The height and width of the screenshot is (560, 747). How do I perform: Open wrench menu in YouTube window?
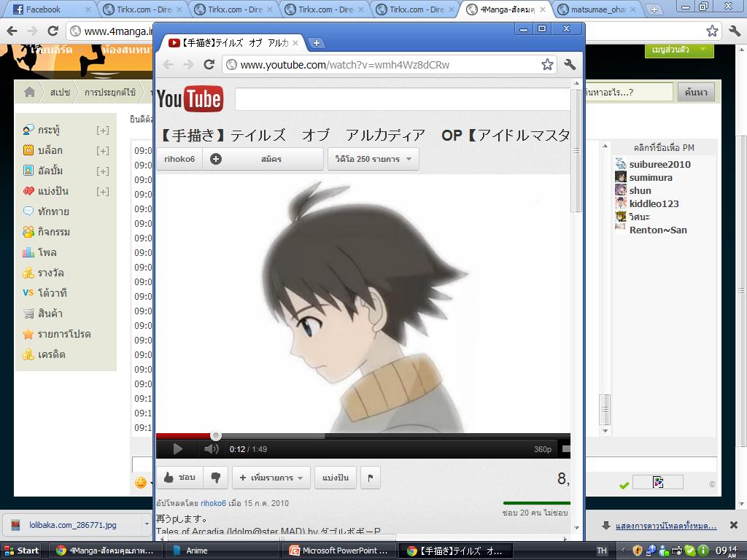click(x=570, y=64)
